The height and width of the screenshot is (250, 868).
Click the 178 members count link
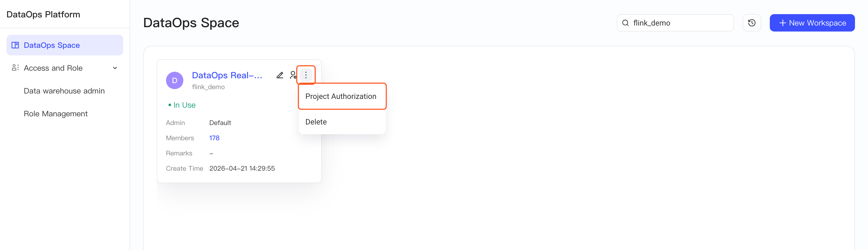click(x=214, y=138)
